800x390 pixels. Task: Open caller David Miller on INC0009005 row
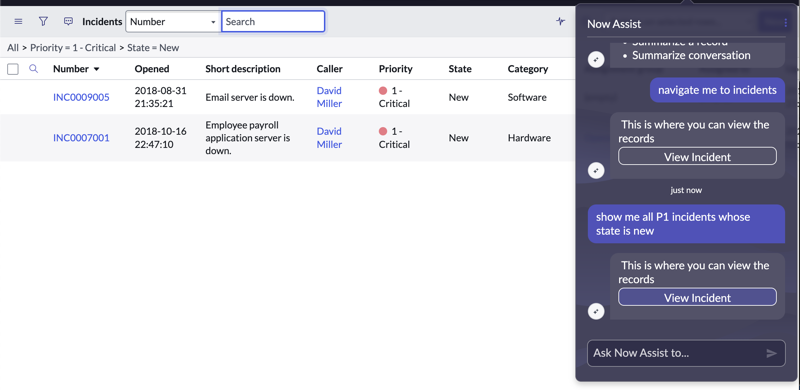(x=329, y=97)
